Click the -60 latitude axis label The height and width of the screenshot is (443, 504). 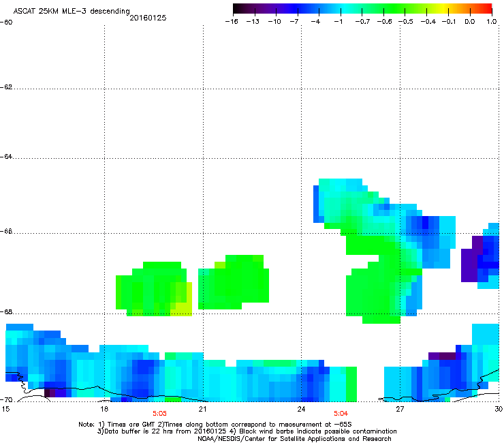pos(6,22)
